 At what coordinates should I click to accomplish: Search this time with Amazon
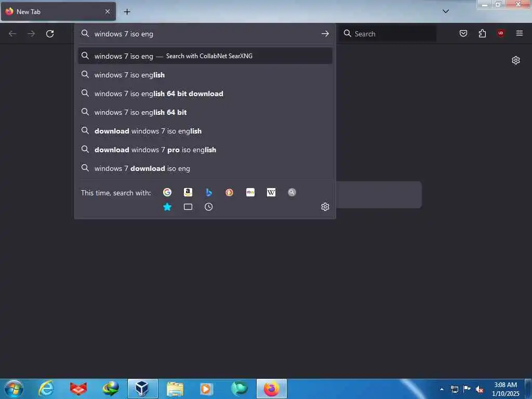click(188, 192)
